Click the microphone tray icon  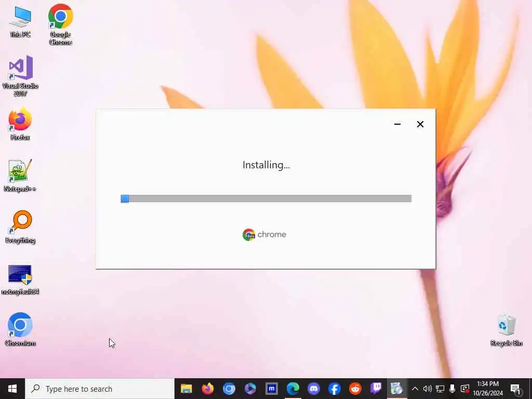click(453, 389)
